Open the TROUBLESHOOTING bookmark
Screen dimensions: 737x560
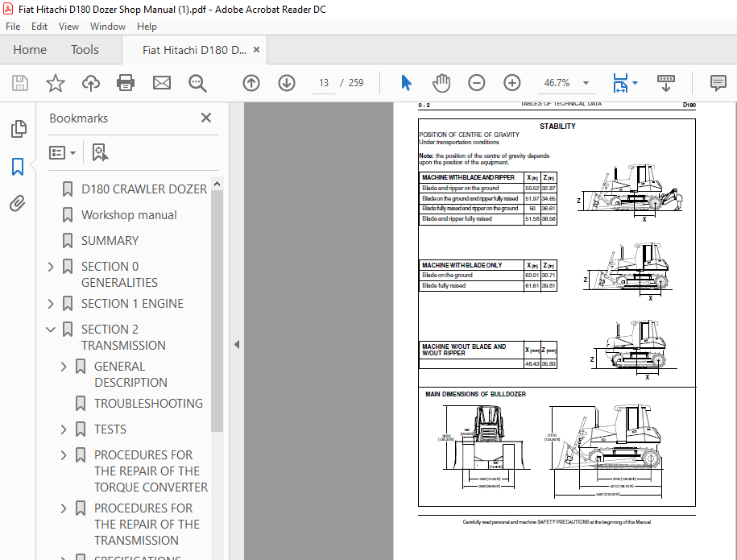coord(148,404)
